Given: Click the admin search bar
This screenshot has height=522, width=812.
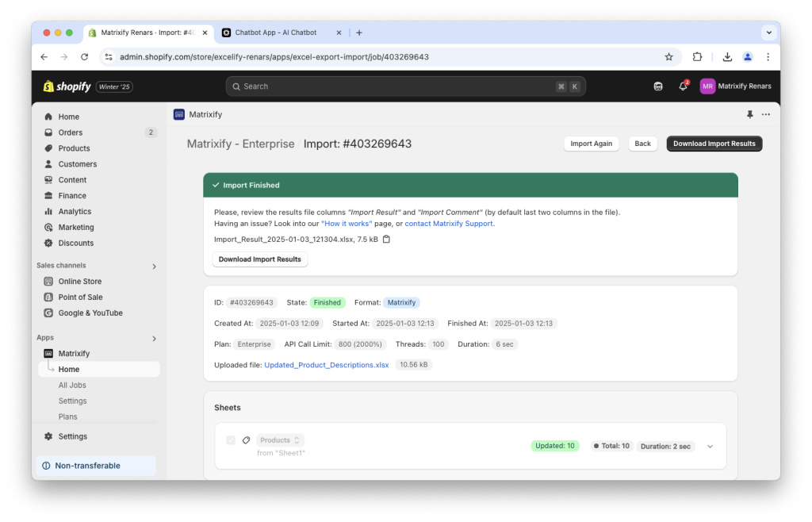Looking at the screenshot, I should pyautogui.click(x=406, y=86).
